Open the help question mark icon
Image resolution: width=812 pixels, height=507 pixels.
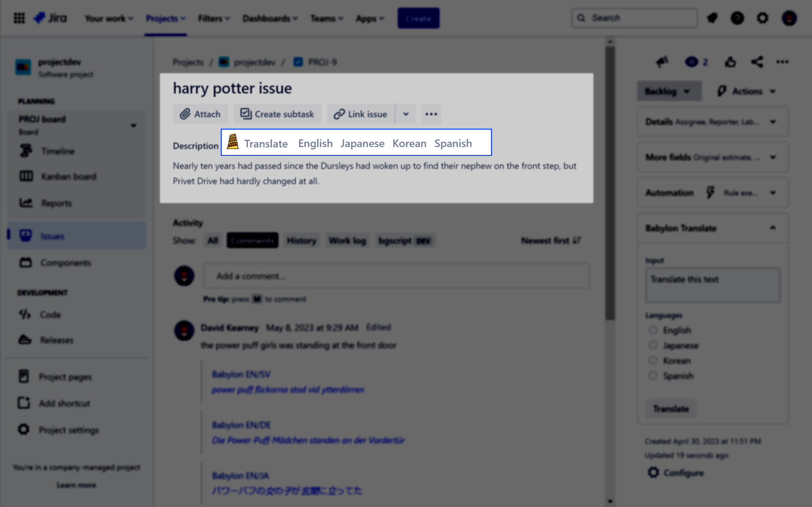pyautogui.click(x=737, y=18)
